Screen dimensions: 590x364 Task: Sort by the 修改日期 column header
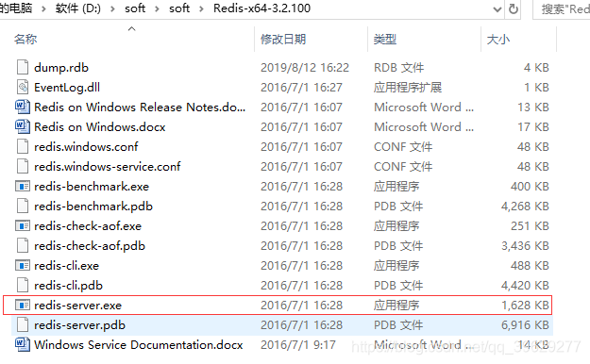coord(283,39)
